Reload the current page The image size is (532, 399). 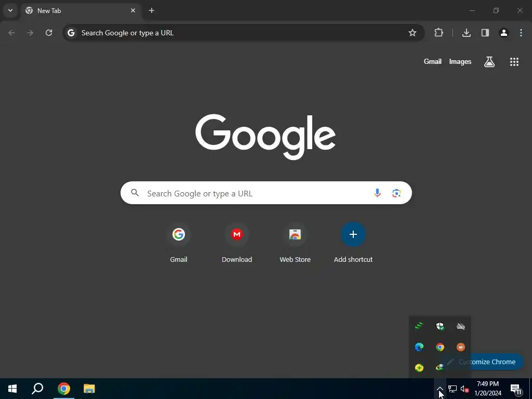click(49, 33)
